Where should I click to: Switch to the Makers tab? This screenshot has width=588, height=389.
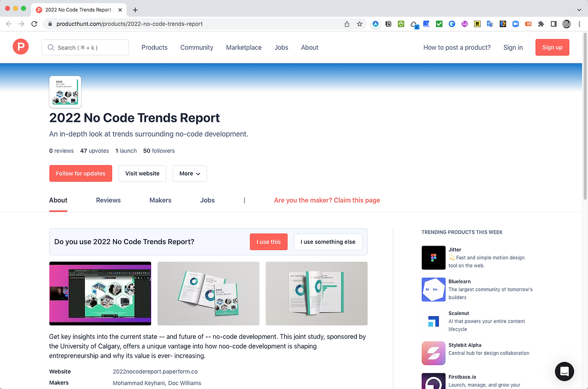pyautogui.click(x=160, y=200)
